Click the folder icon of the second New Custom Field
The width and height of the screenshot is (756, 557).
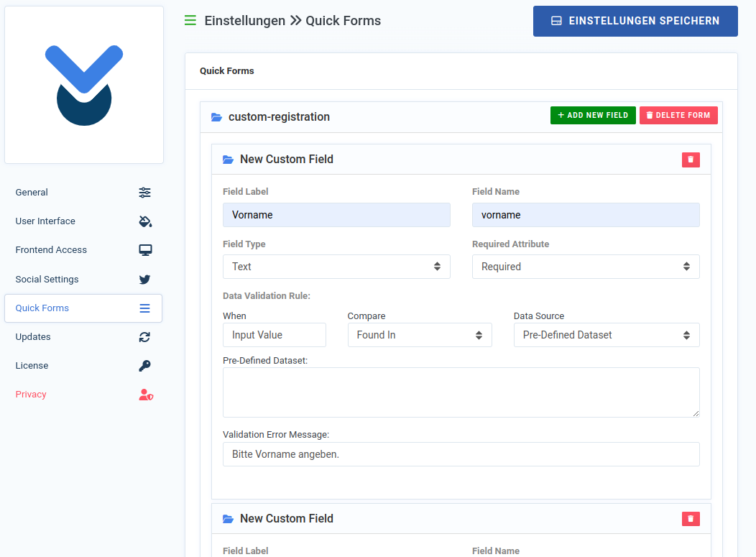[228, 519]
